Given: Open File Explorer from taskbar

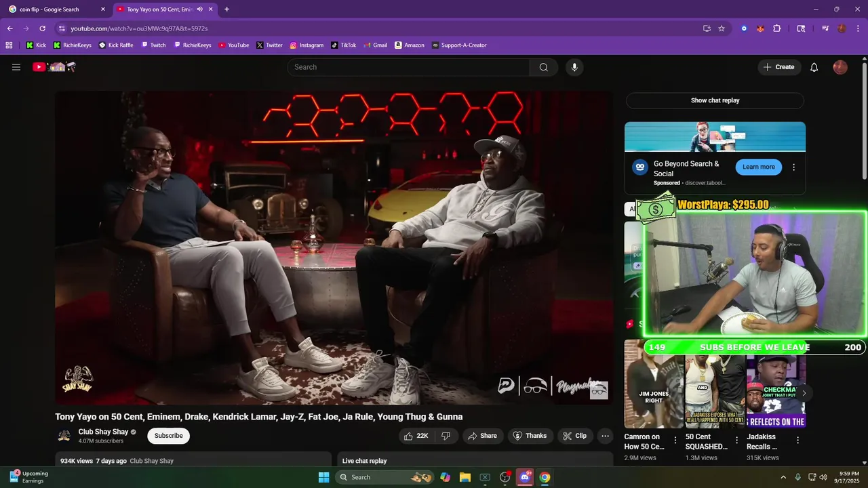Looking at the screenshot, I should tap(465, 477).
